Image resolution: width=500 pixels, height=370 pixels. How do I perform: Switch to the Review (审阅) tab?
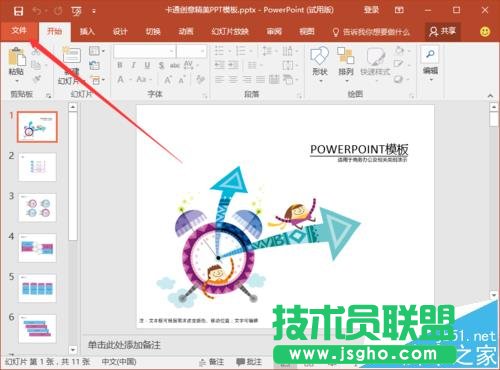point(274,32)
